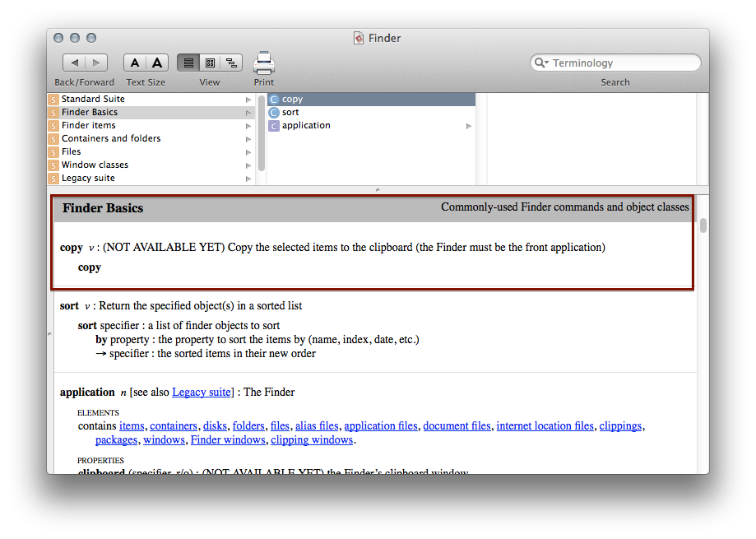
Task: Click the bold application term in definitions
Action: point(87,392)
